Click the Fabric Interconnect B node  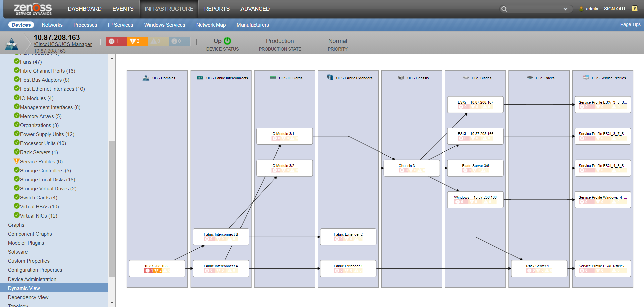pos(221,237)
